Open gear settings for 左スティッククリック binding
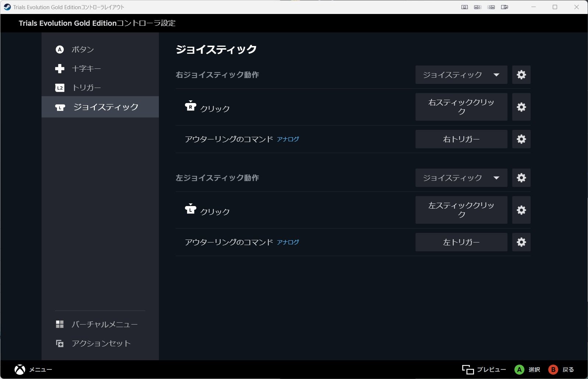588x379 pixels. coord(521,210)
